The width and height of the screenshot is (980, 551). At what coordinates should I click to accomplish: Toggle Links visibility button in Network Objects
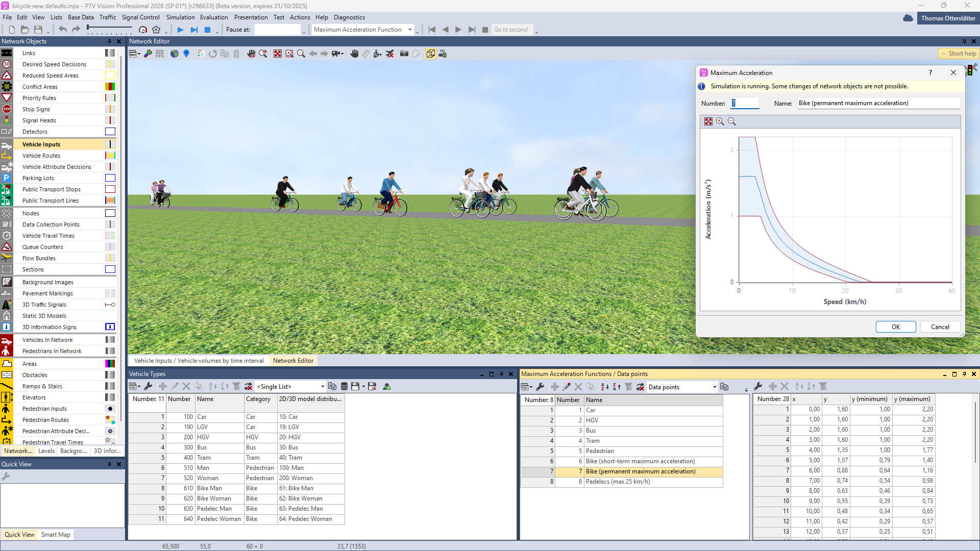click(110, 53)
